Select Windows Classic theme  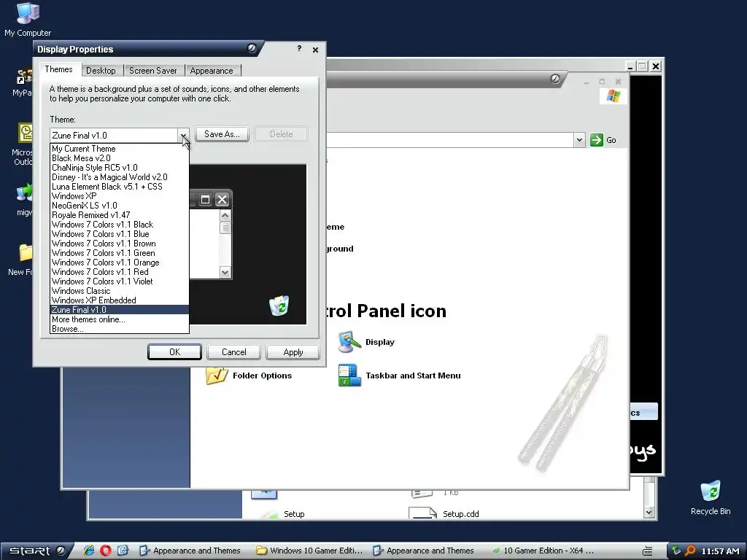[120, 291]
